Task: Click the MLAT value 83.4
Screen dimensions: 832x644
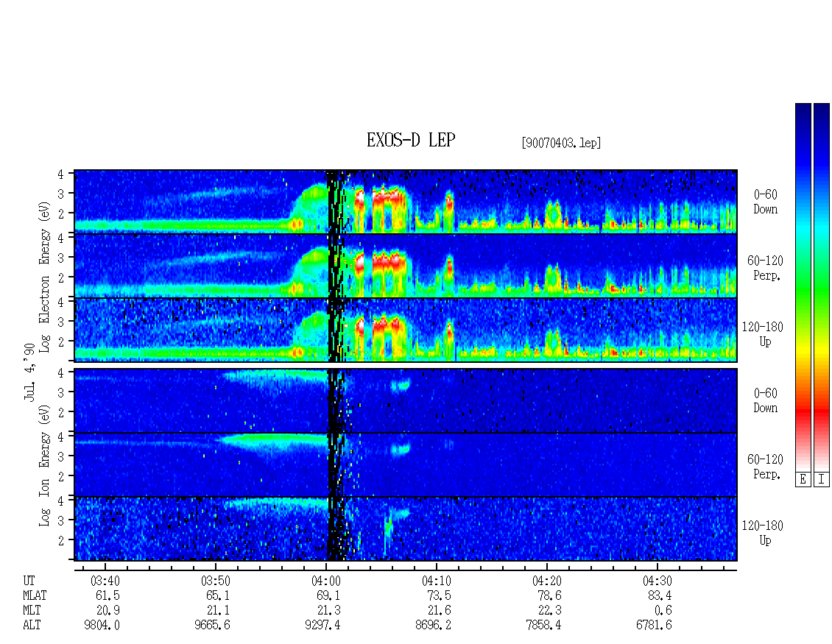Action: click(660, 595)
